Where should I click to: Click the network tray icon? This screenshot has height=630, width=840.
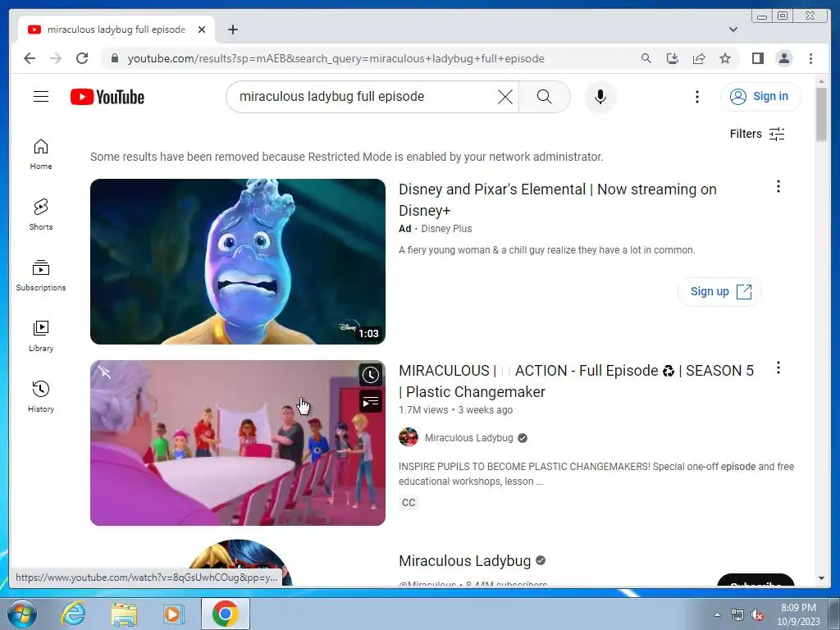coord(737,615)
